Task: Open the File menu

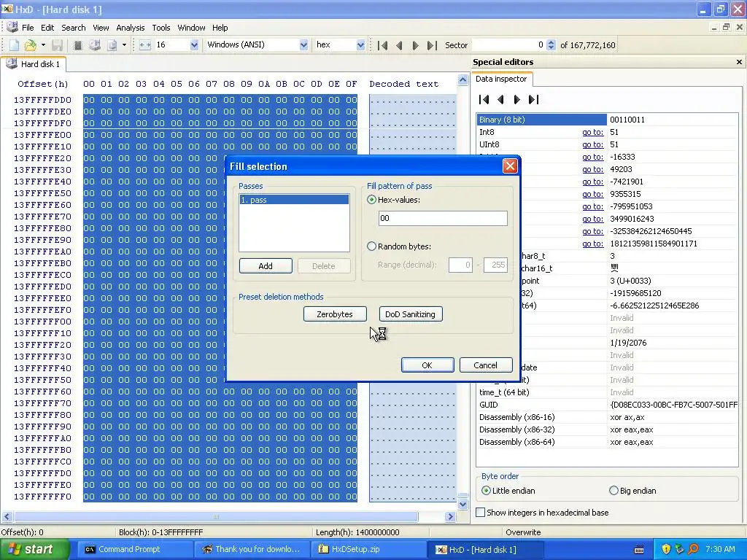Action: 28,28
